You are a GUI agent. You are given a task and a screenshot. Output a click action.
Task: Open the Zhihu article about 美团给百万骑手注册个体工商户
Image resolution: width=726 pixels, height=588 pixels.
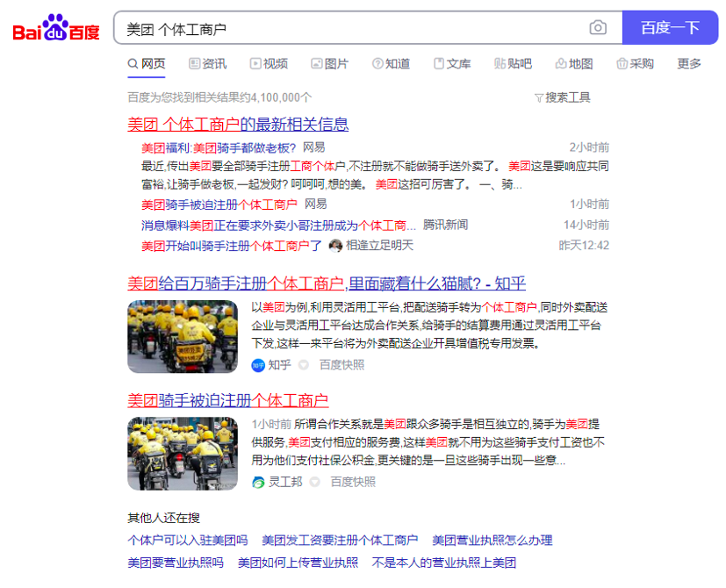[326, 283]
